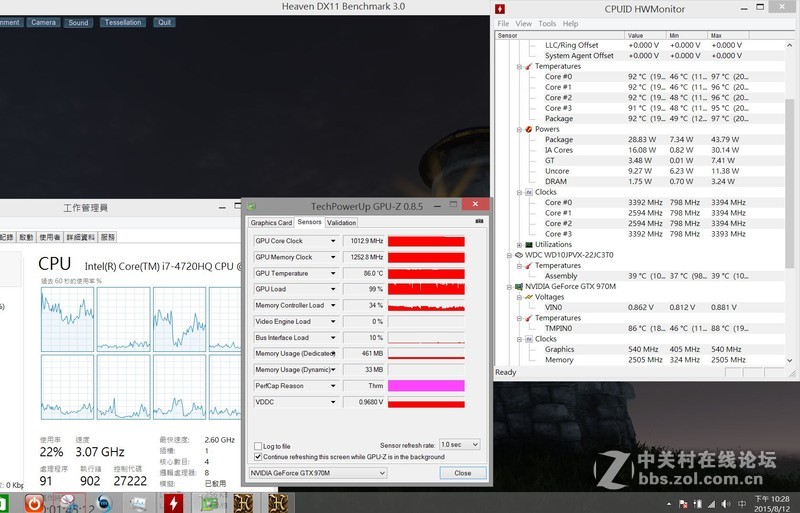Open the second Heaven benchmark taskbar icon
Image resolution: width=800 pixels, height=513 pixels.
click(278, 503)
